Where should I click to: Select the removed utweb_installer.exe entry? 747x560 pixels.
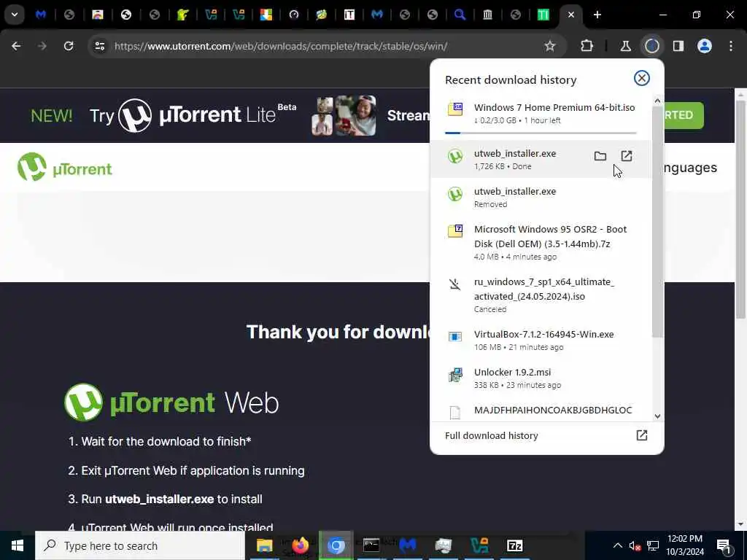pyautogui.click(x=541, y=197)
